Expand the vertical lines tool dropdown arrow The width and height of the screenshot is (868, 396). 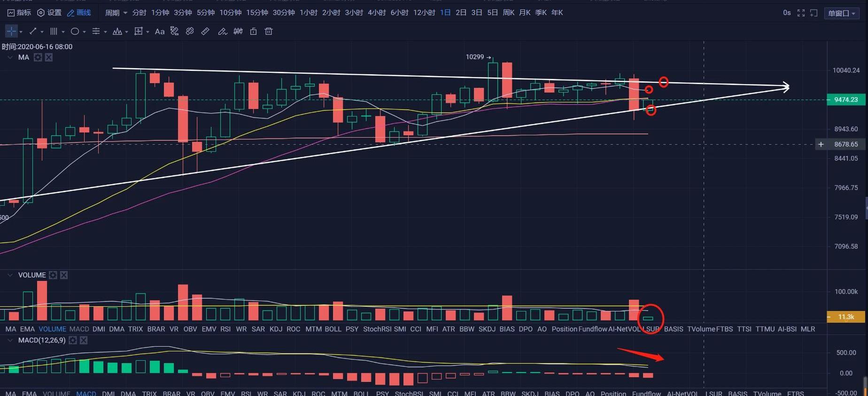(63, 32)
